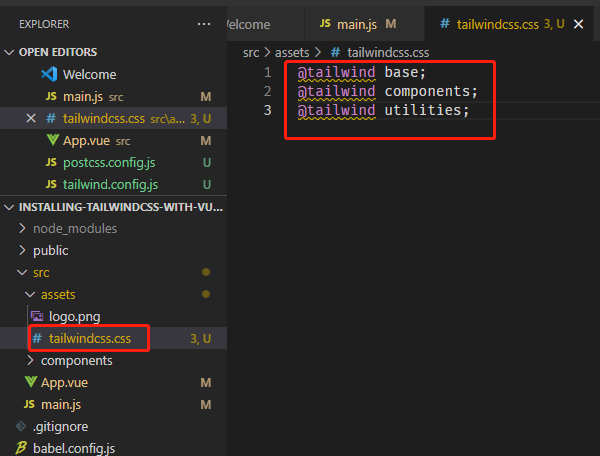Click VS Code logo icon beside Welcome
The width and height of the screenshot is (600, 456).
[x=49, y=74]
